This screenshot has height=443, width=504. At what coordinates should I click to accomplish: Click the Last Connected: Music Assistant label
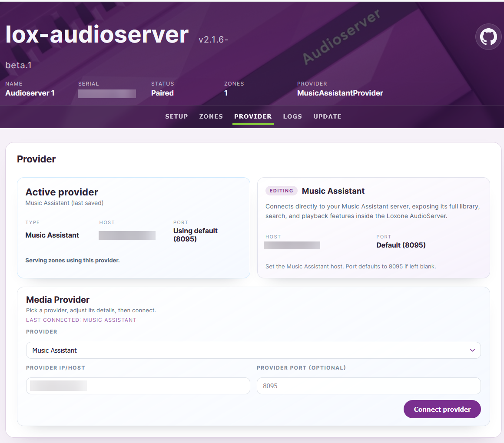[x=81, y=320]
